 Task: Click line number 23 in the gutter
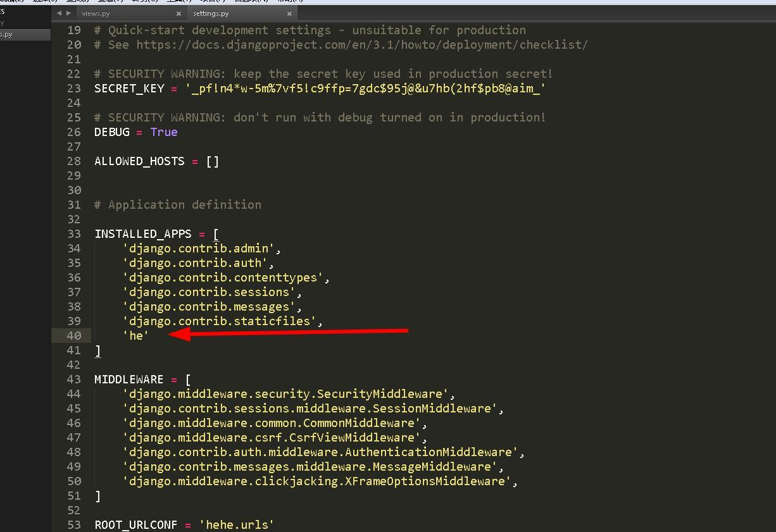click(74, 88)
